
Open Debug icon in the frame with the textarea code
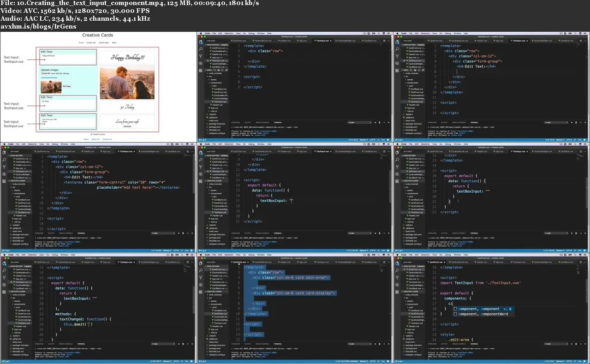[4, 174]
